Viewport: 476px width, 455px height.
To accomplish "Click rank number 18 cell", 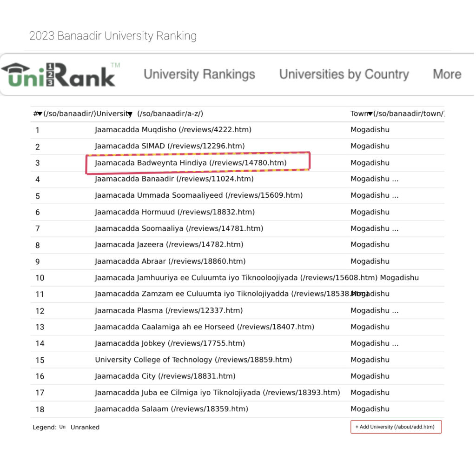I will point(40,409).
